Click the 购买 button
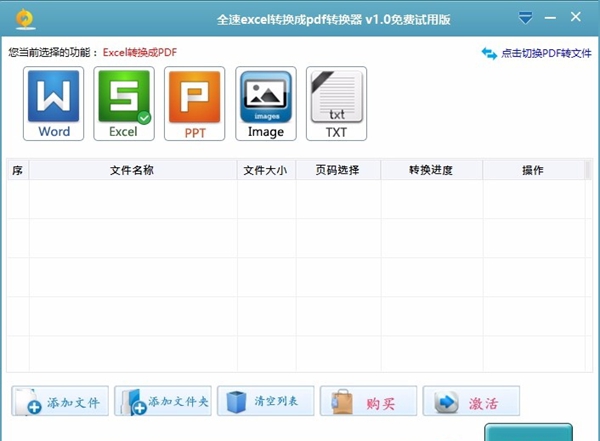Screen dimensions: 600x441 (368, 401)
